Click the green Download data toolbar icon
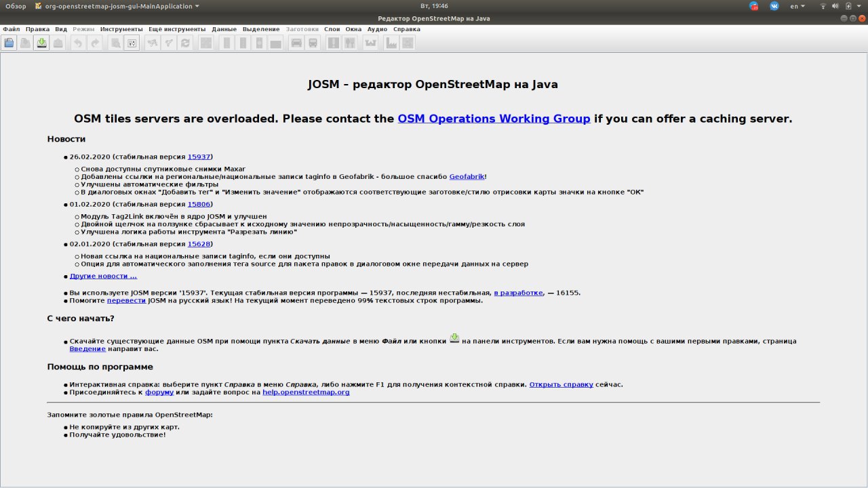This screenshot has height=488, width=868. pyautogui.click(x=41, y=43)
